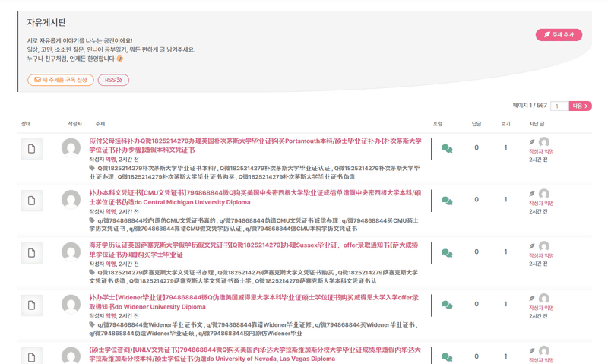This screenshot has height=364, width=608.
Task: Click the page number input field
Action: coord(559,106)
